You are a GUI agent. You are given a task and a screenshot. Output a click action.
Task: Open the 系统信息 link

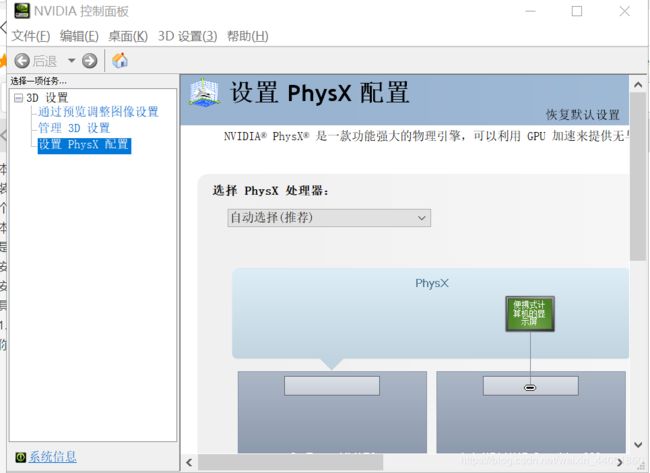(52, 457)
